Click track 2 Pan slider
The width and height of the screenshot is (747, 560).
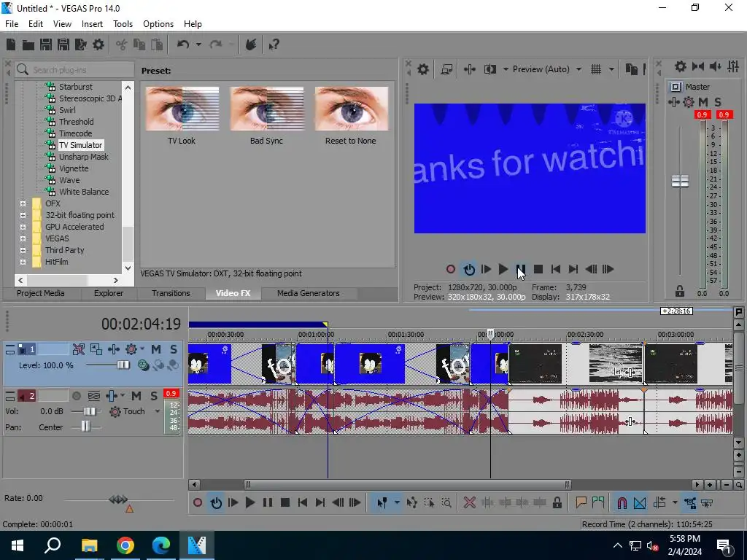point(86,427)
